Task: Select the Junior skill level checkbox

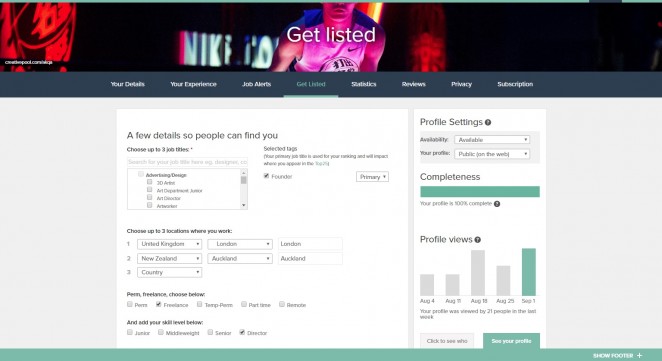Action: [130, 332]
